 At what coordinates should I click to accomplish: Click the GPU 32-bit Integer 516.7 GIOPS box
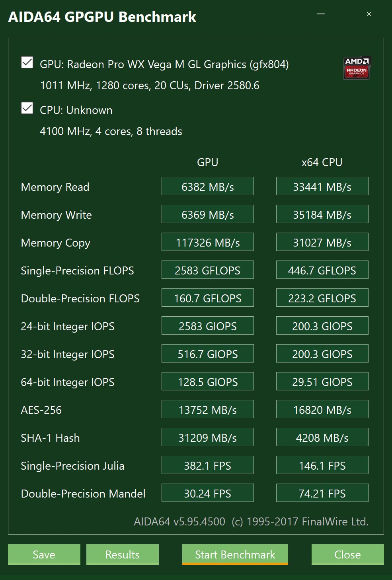208,353
